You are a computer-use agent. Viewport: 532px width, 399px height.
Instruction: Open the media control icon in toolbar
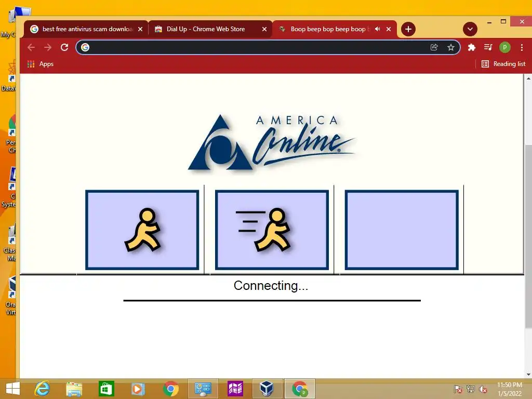[488, 47]
